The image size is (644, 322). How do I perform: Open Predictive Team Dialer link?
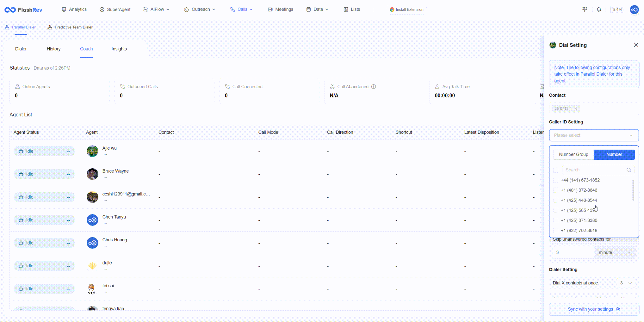tap(70, 27)
